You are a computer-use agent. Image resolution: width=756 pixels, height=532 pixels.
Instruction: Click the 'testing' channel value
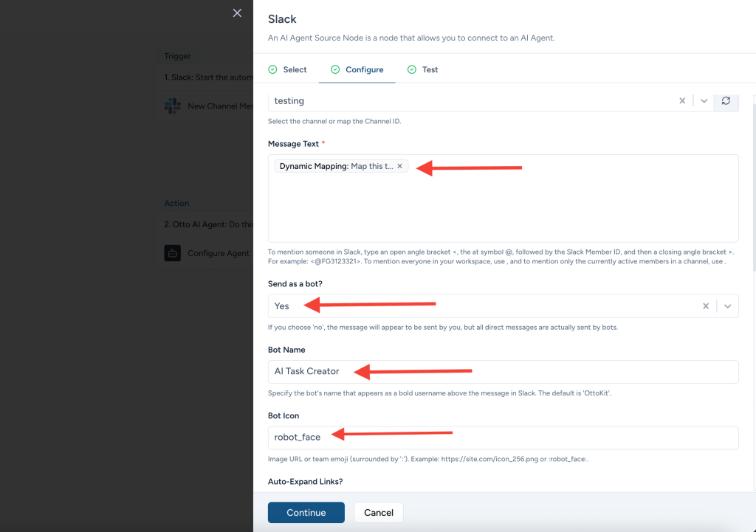point(289,100)
